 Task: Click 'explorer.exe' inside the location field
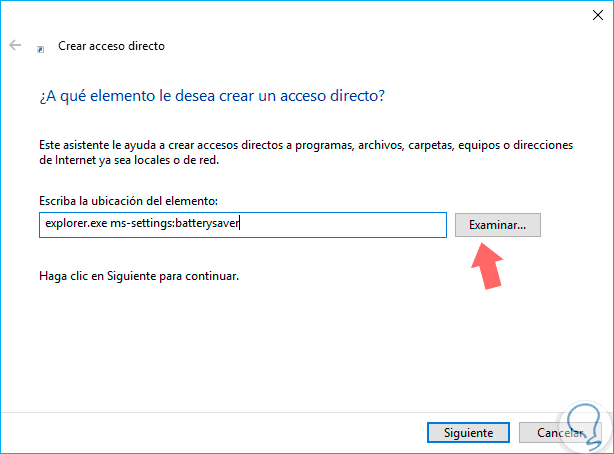72,225
